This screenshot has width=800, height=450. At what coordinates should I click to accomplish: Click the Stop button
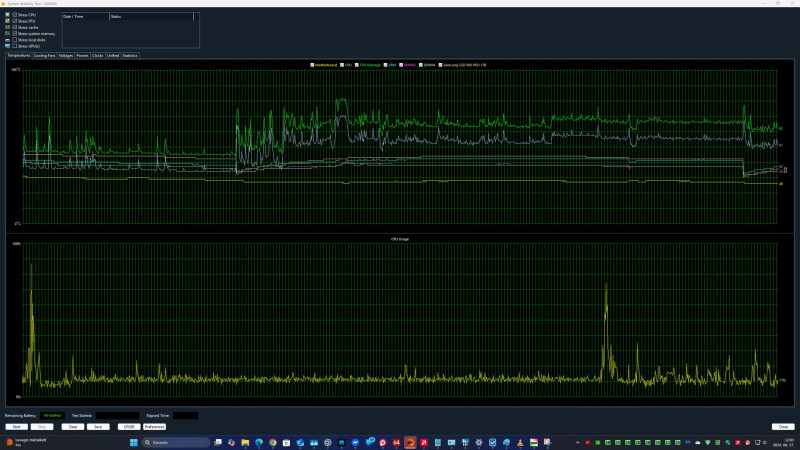[x=42, y=427]
